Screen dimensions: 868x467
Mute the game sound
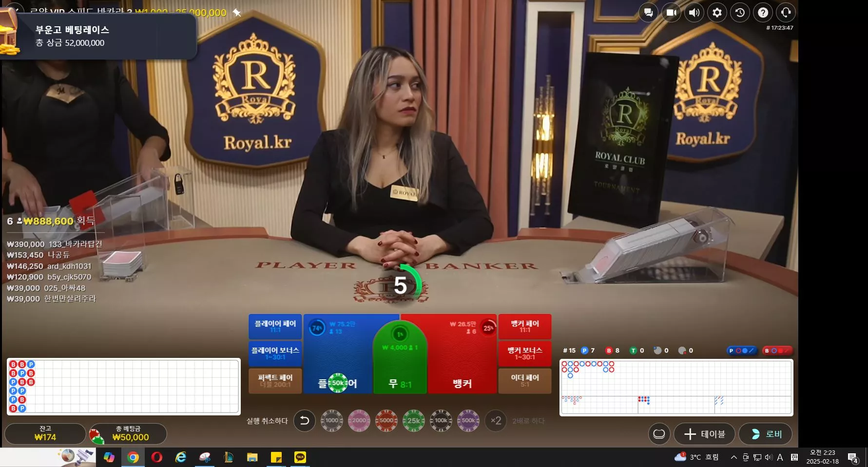coord(694,13)
